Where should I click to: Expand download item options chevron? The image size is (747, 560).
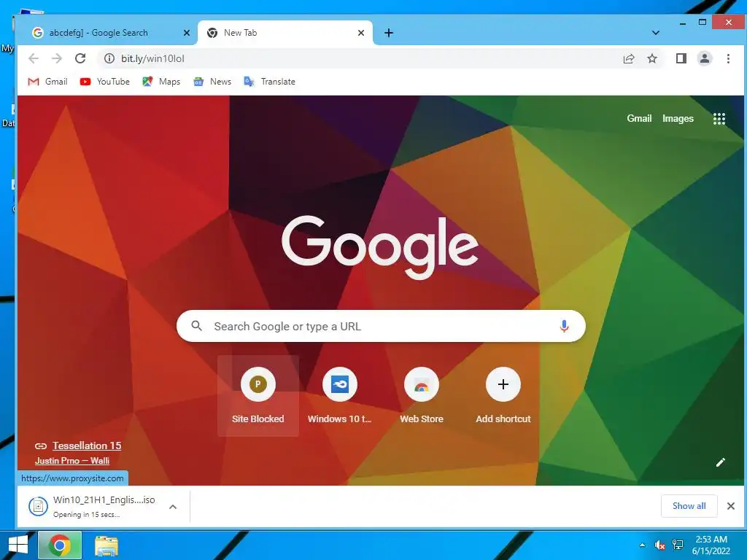(x=173, y=507)
